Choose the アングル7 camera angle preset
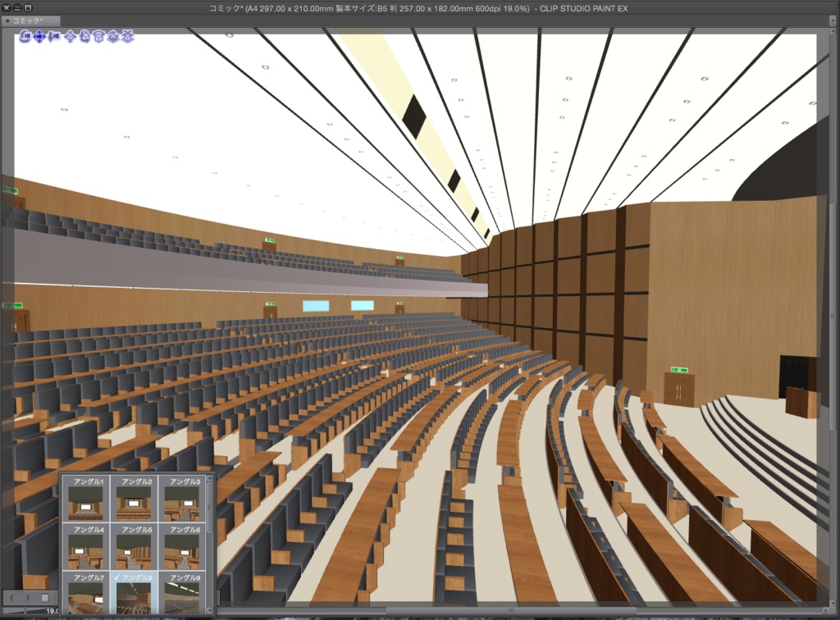840x620 pixels. tap(85, 593)
